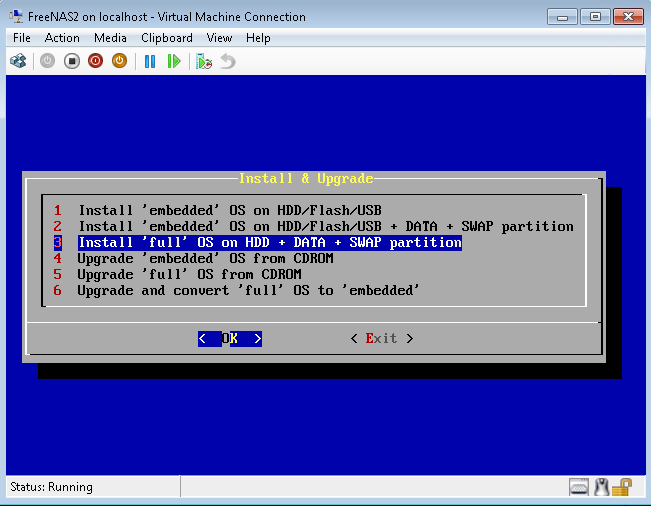The image size is (651, 506).
Task: Pause the virtual machine
Action: [150, 61]
